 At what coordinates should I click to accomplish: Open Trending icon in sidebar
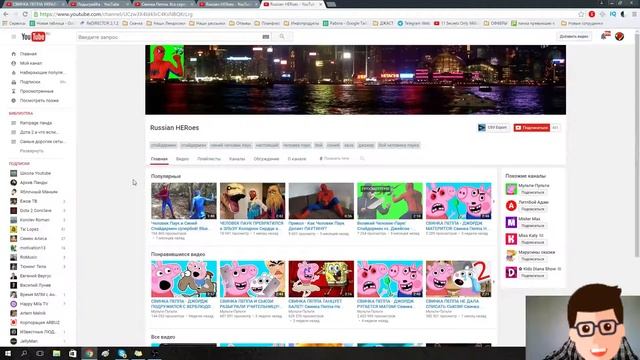[13, 73]
